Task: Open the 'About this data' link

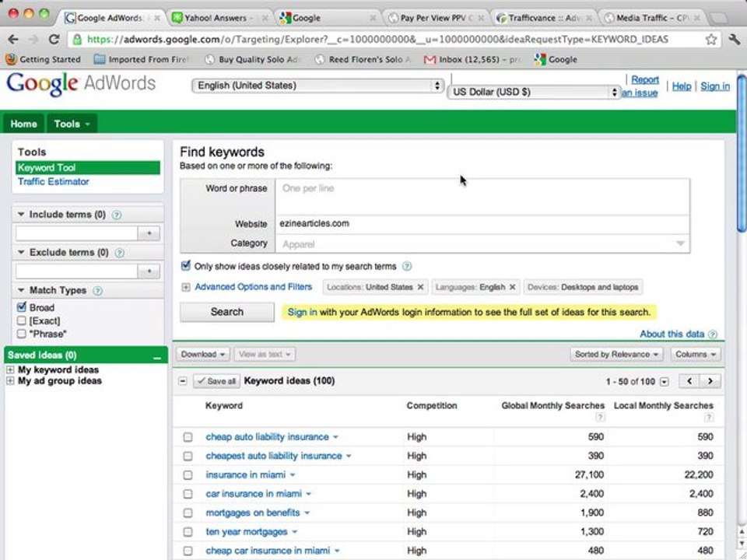Action: pos(672,334)
